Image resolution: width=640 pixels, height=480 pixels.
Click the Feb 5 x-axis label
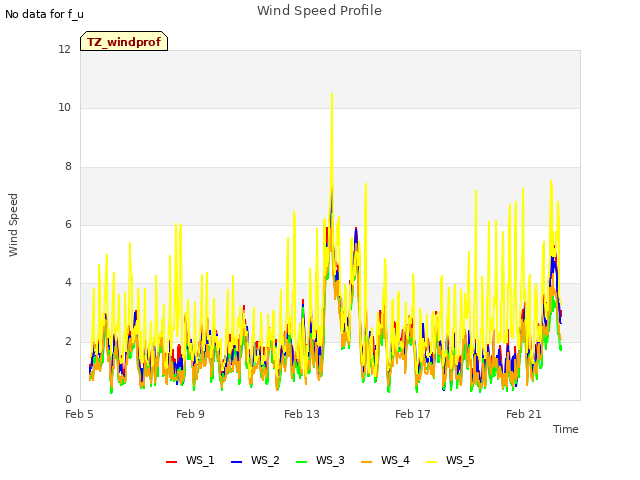pyautogui.click(x=79, y=414)
